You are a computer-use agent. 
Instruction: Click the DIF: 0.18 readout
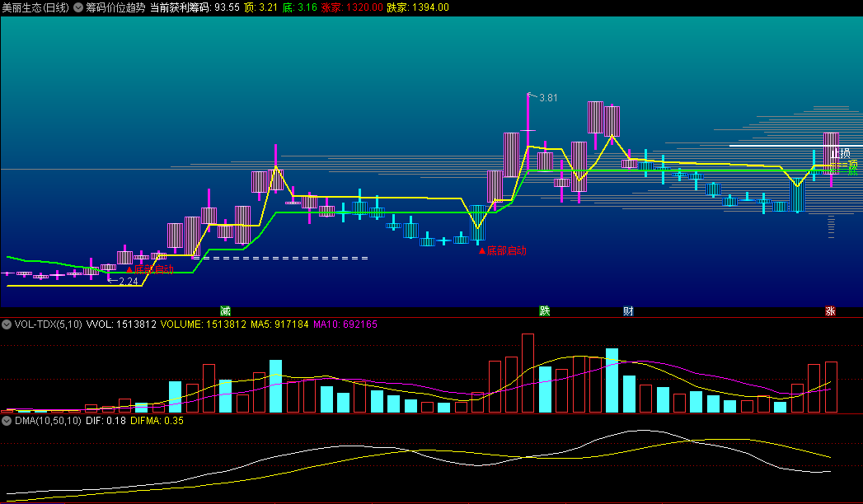pyautogui.click(x=106, y=421)
